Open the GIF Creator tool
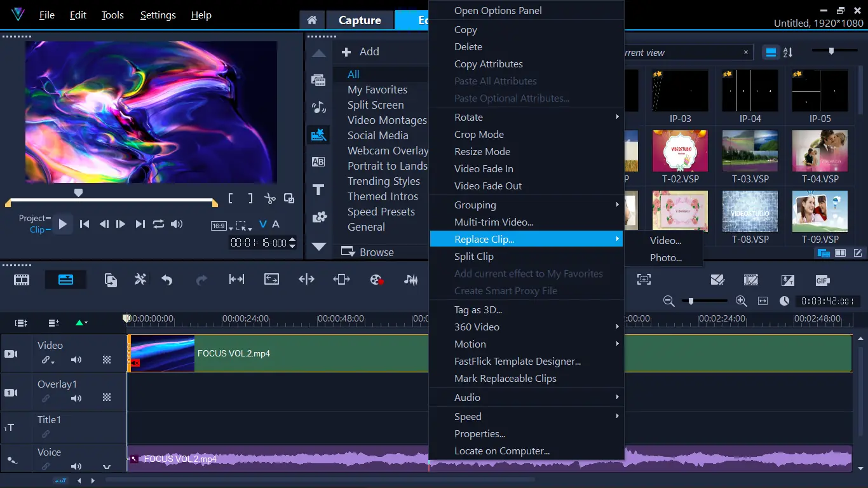 pyautogui.click(x=822, y=280)
